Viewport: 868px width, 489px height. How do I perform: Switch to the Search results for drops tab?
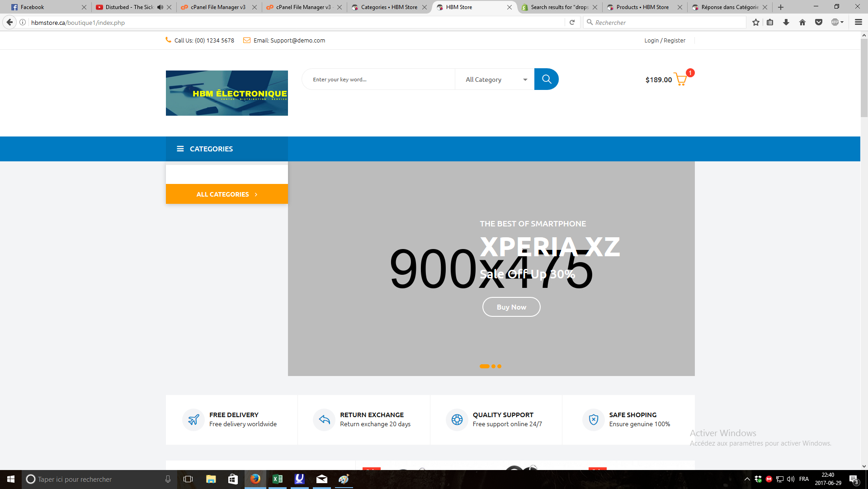[x=560, y=7]
